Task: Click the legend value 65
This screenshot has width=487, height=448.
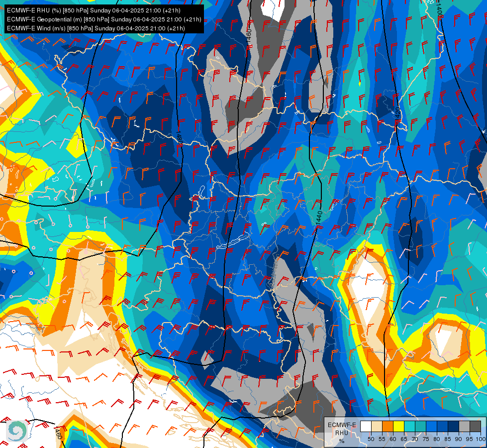Action: tap(404, 439)
